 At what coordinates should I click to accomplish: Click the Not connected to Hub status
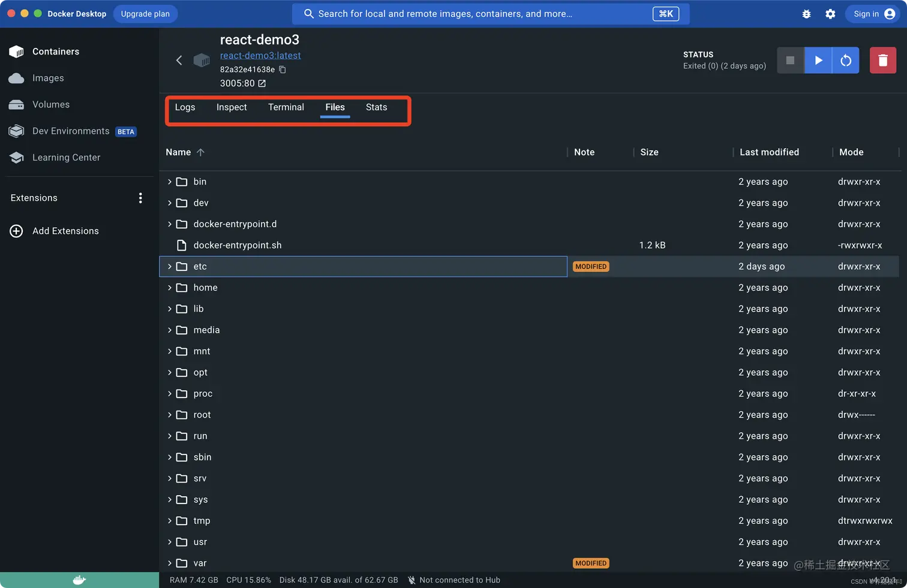tap(453, 580)
